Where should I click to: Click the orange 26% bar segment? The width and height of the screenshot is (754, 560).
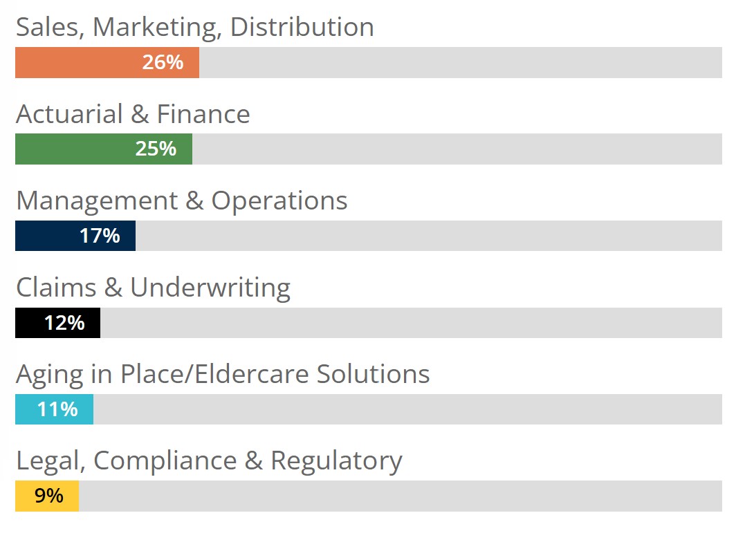point(107,62)
